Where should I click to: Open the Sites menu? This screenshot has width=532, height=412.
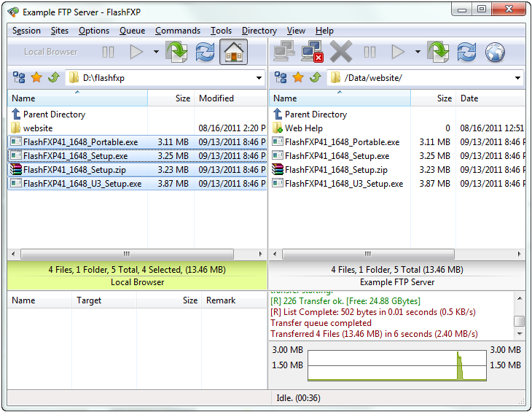(x=60, y=31)
